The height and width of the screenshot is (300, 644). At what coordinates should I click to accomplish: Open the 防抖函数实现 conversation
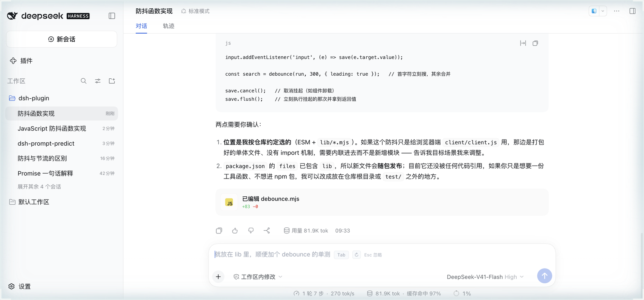[62, 113]
